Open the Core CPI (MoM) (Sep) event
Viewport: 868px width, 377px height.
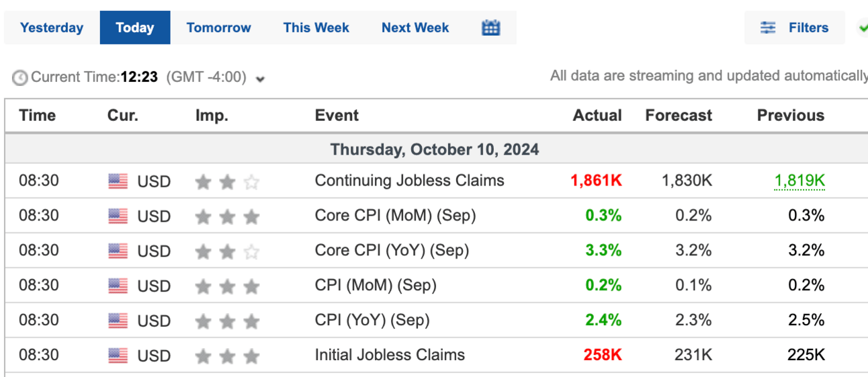395,216
